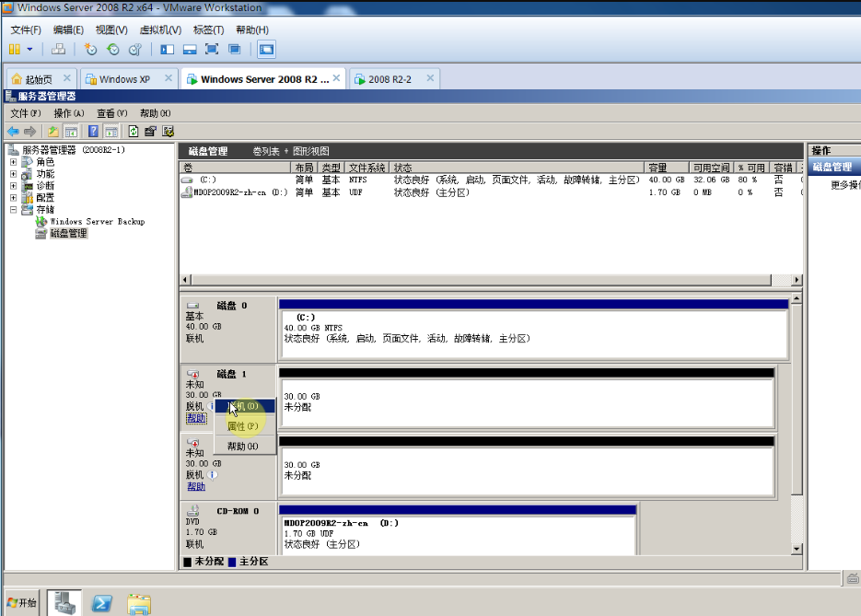Viewport: 861px width, 616px height.
Task: Sort by the 文件系统 column header
Action: 367,168
